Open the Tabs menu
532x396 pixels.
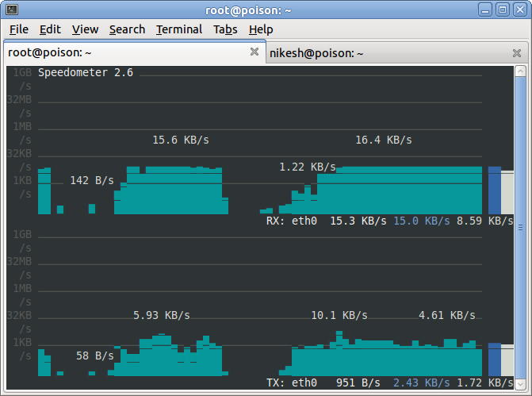pos(225,29)
